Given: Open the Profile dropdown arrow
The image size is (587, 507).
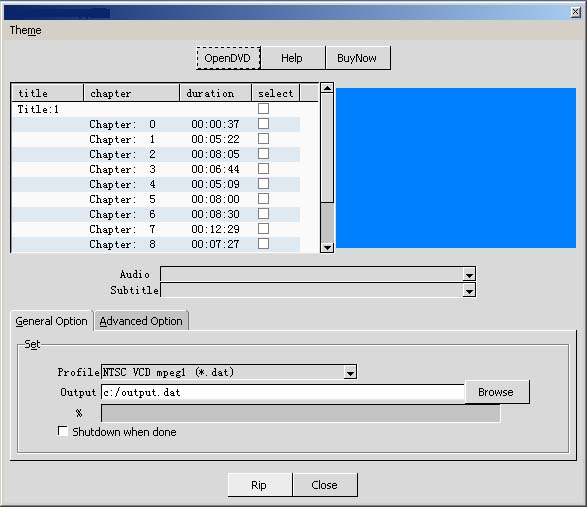Looking at the screenshot, I should 350,373.
